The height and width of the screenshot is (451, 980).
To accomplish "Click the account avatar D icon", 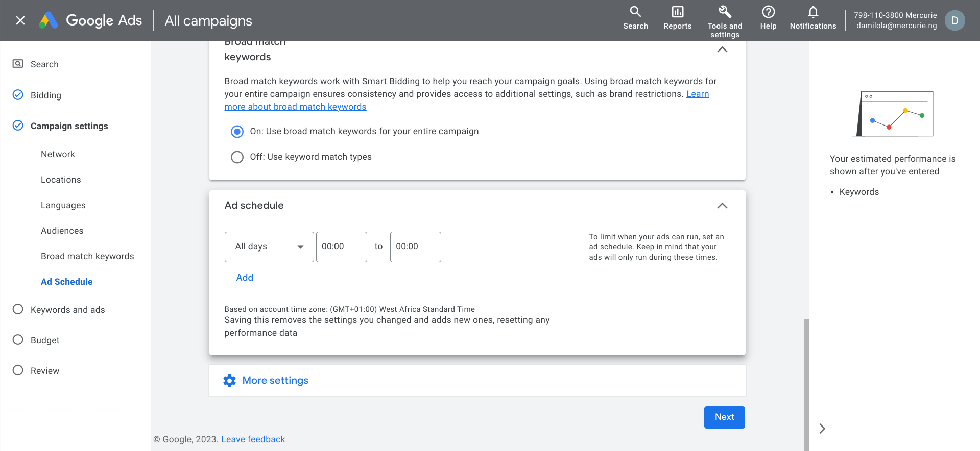I will point(954,20).
